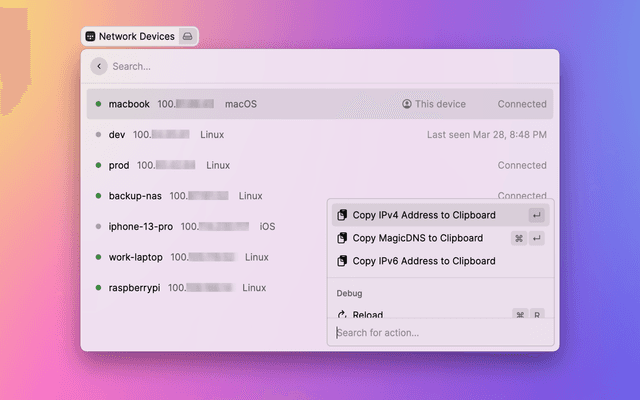Click the person icon next to This device
The height and width of the screenshot is (400, 640).
(x=407, y=104)
